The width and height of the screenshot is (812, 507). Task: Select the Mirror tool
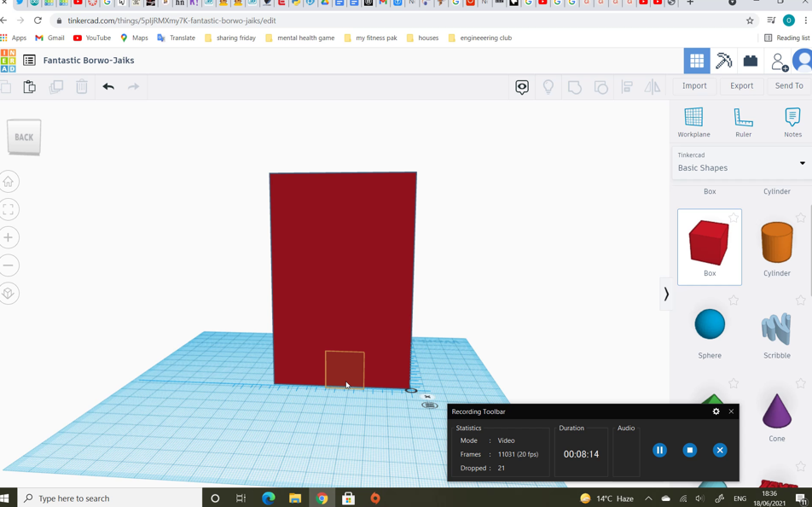point(652,86)
